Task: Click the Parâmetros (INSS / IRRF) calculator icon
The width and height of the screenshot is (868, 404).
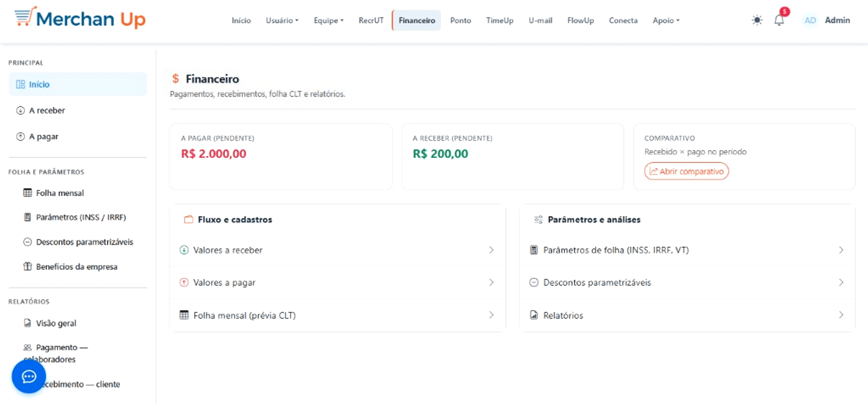Action: 28,217
